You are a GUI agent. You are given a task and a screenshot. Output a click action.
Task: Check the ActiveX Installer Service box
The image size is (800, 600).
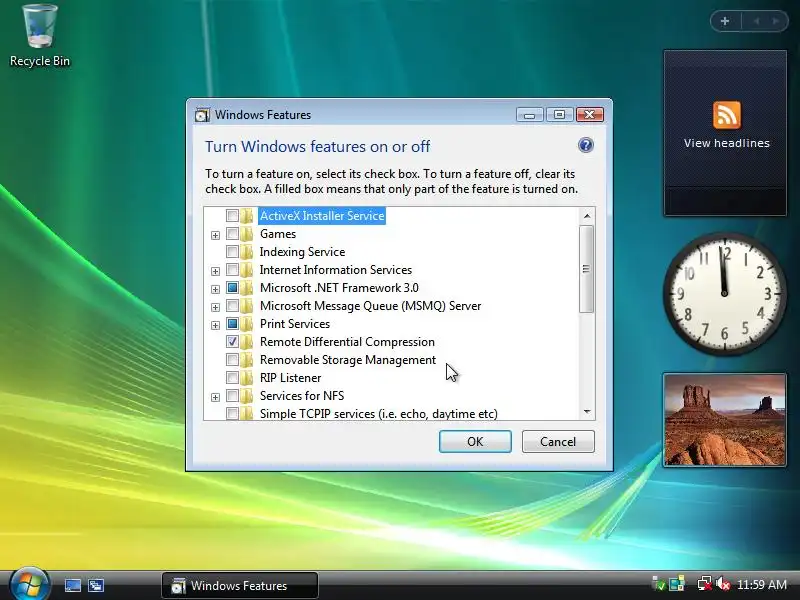tap(232, 215)
